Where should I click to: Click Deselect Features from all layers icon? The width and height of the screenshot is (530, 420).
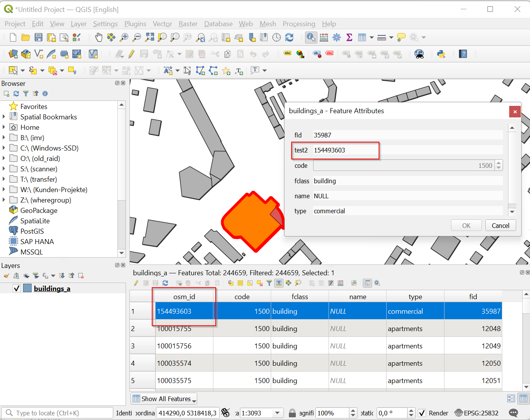53,70
